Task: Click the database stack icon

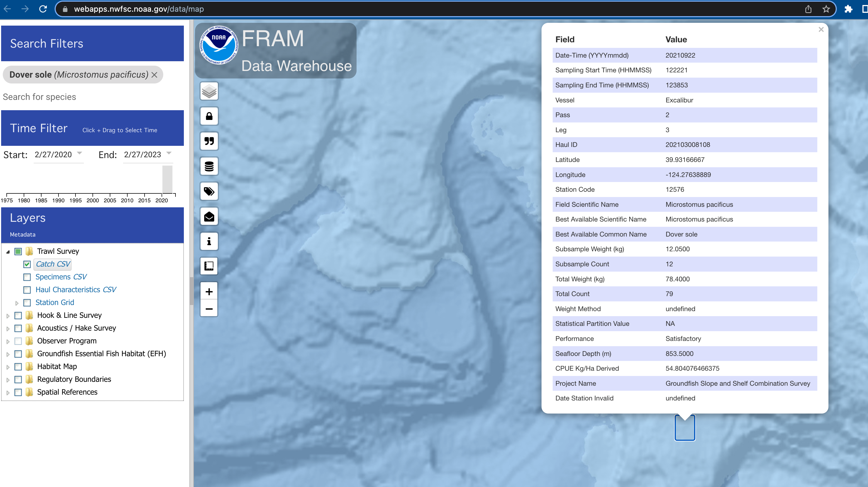Action: coord(209,166)
